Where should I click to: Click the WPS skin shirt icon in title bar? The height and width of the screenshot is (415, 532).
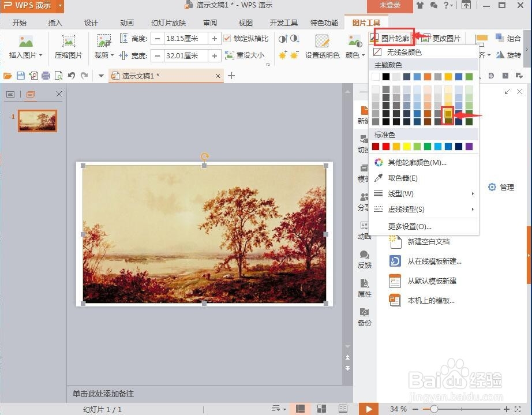point(420,5)
